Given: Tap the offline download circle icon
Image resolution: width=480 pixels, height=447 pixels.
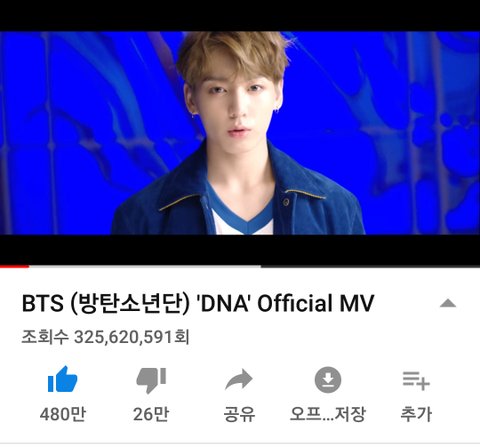Looking at the screenshot, I should (328, 380).
